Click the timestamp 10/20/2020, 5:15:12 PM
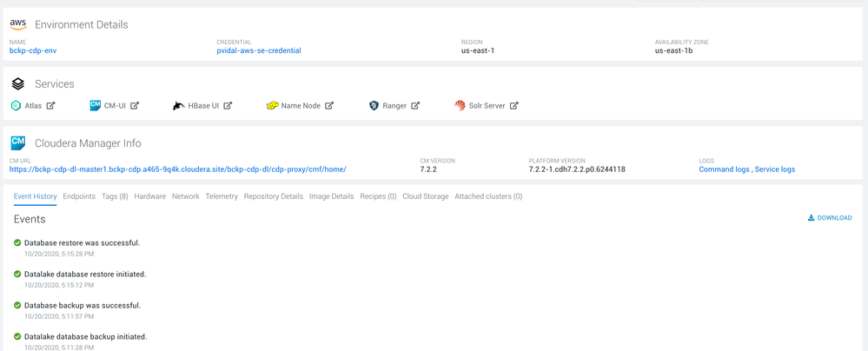 [x=59, y=285]
